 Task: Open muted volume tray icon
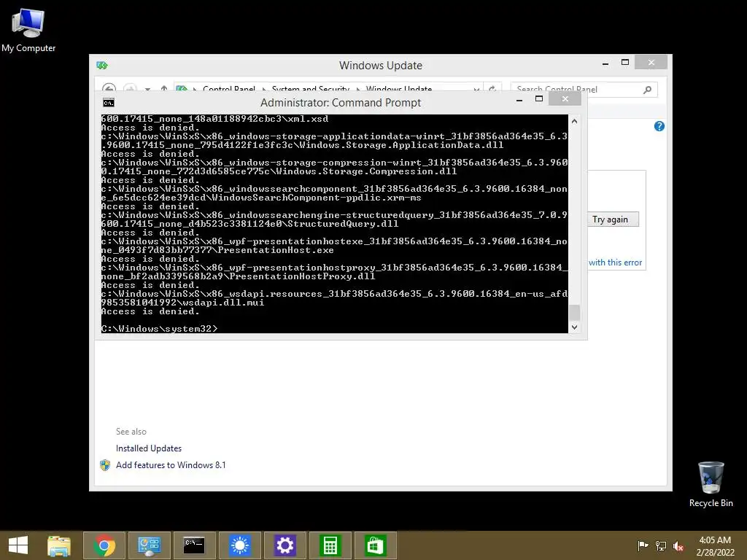(x=678, y=545)
